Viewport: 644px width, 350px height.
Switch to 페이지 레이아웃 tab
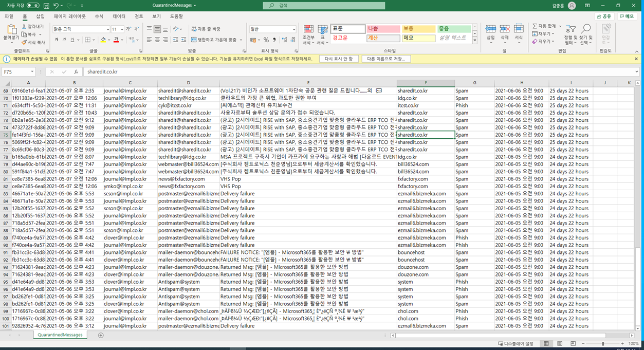click(70, 16)
